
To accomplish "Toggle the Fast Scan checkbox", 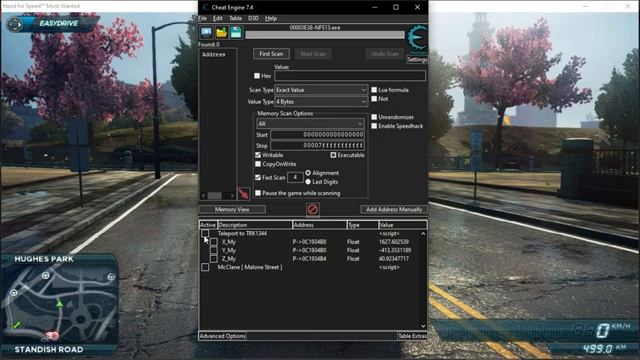I will point(258,178).
